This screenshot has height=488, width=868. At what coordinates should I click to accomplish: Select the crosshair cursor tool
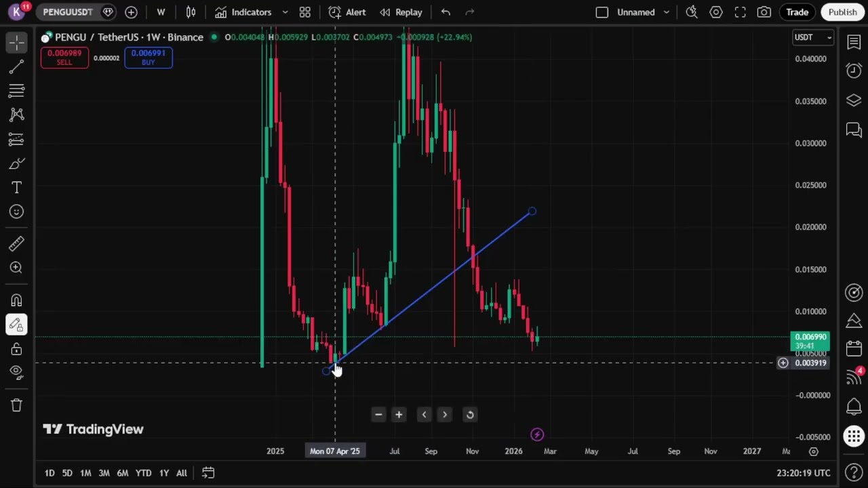pyautogui.click(x=16, y=42)
